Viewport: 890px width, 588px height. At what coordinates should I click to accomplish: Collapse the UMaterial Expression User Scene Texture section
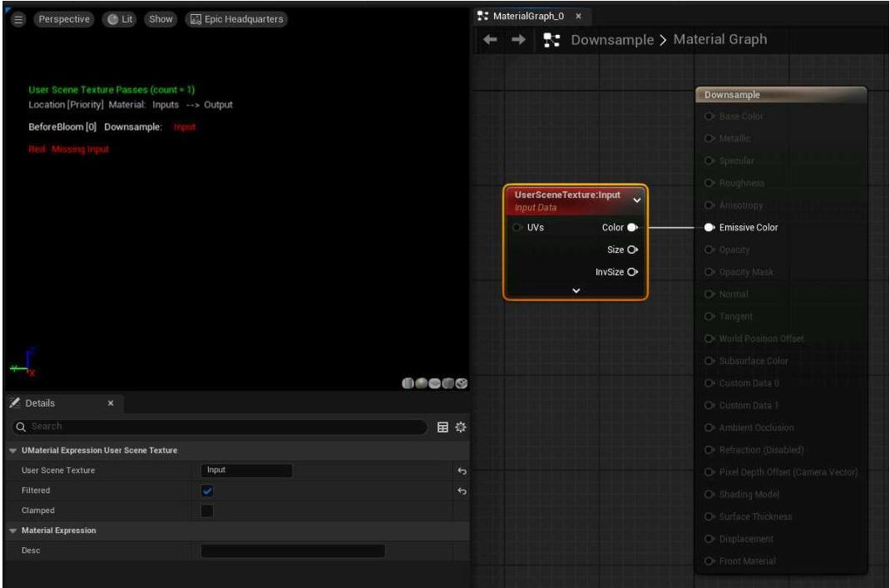click(x=13, y=451)
